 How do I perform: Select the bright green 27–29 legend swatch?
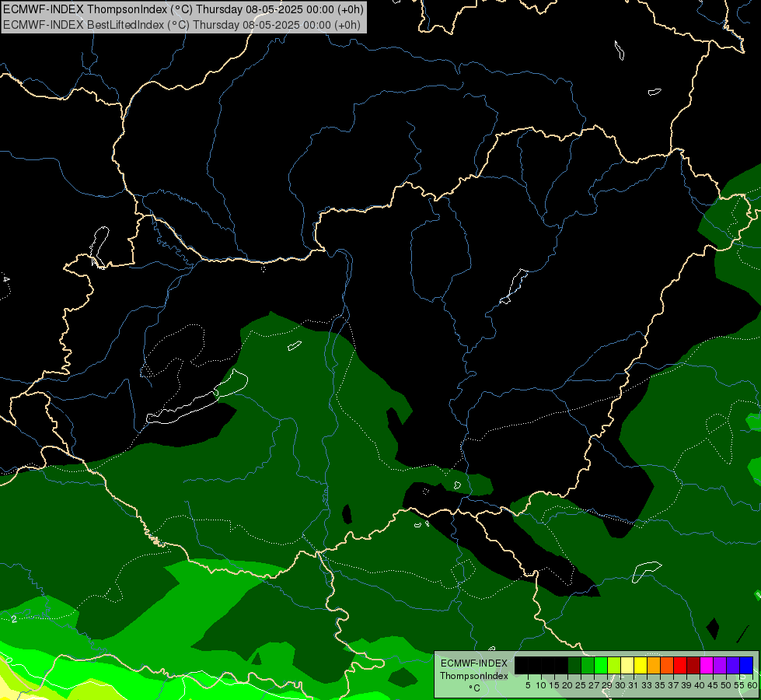pos(600,665)
